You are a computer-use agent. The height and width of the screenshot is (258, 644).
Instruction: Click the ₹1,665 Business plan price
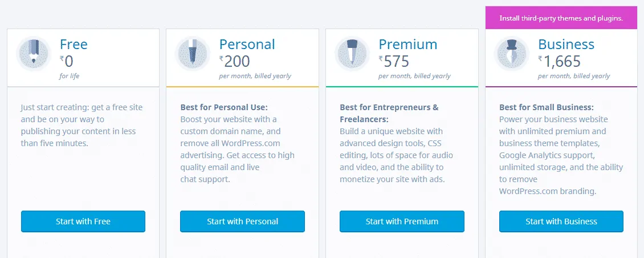point(560,61)
